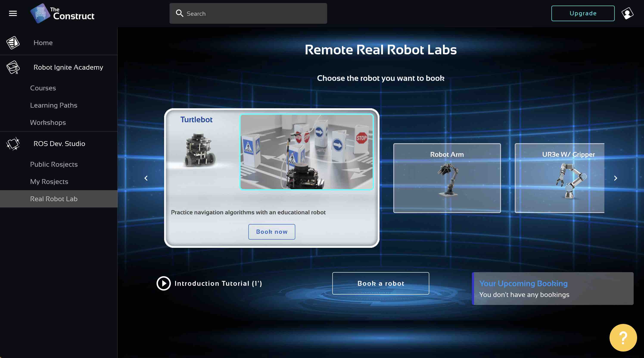Click "Practice navigation algorithms" description text

(x=248, y=212)
